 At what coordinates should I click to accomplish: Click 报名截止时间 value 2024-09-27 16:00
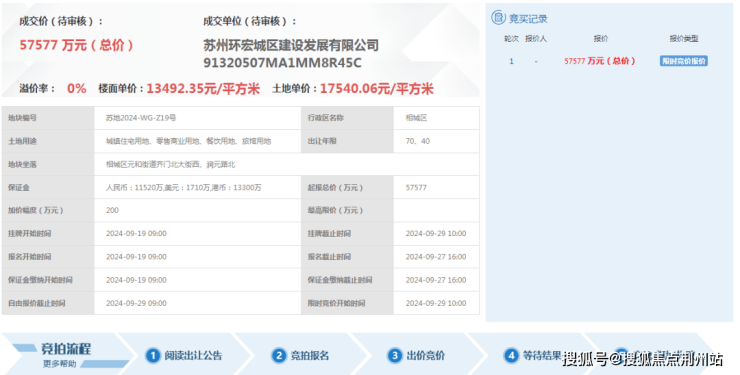436,257
